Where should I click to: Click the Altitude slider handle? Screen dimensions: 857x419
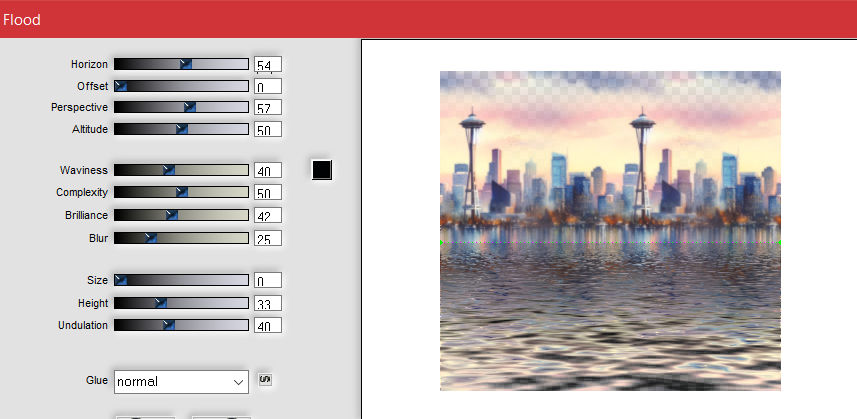pyautogui.click(x=182, y=129)
